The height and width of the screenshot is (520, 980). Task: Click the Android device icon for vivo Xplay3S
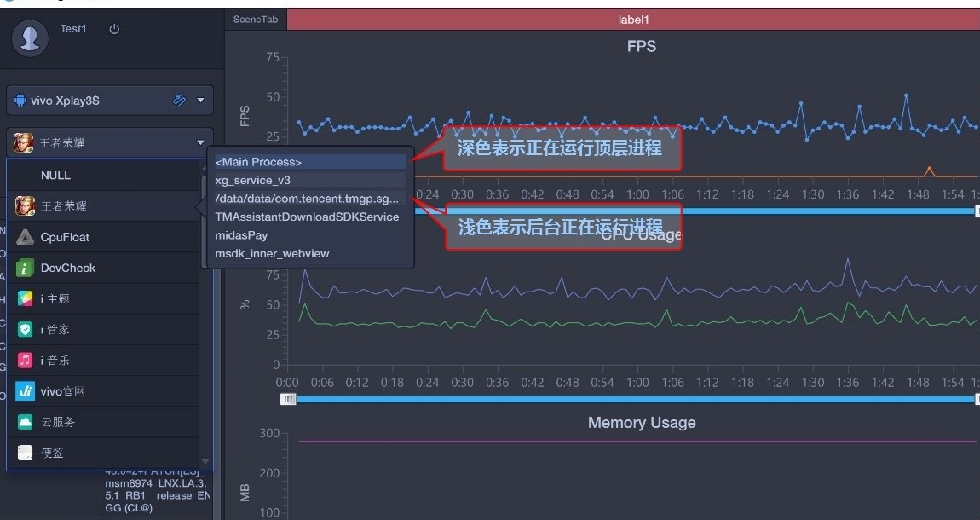20,101
